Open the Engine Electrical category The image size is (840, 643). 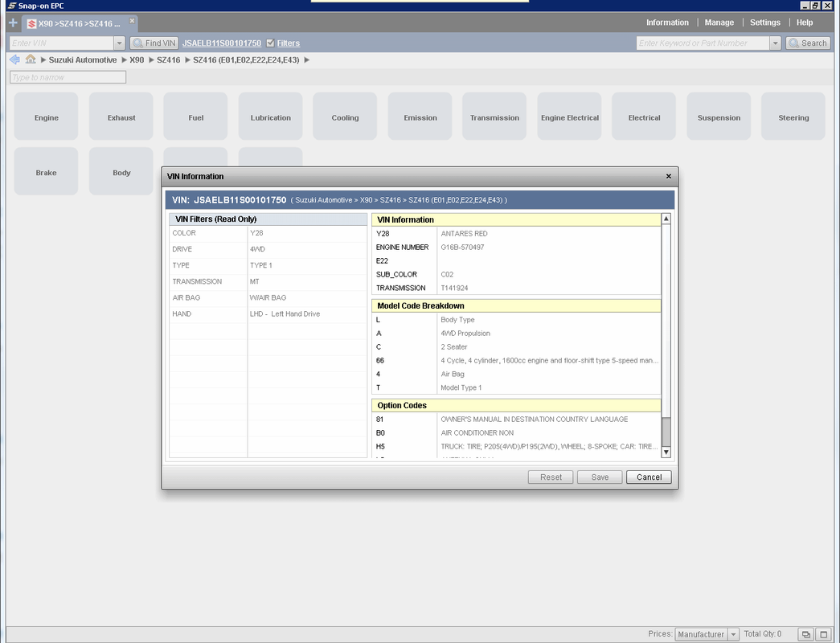point(569,117)
